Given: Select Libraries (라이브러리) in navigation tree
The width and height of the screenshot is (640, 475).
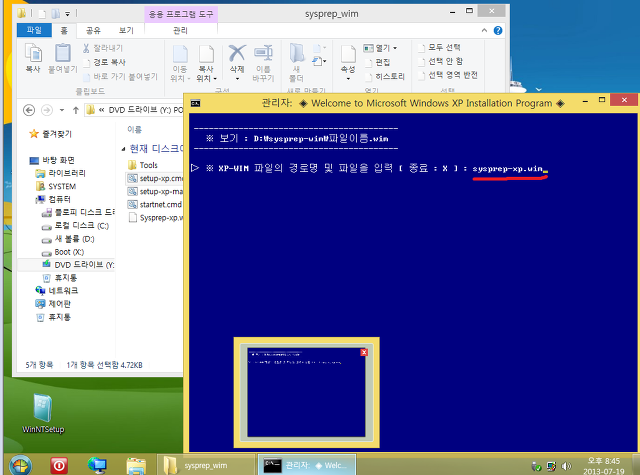Looking at the screenshot, I should pyautogui.click(x=61, y=173).
